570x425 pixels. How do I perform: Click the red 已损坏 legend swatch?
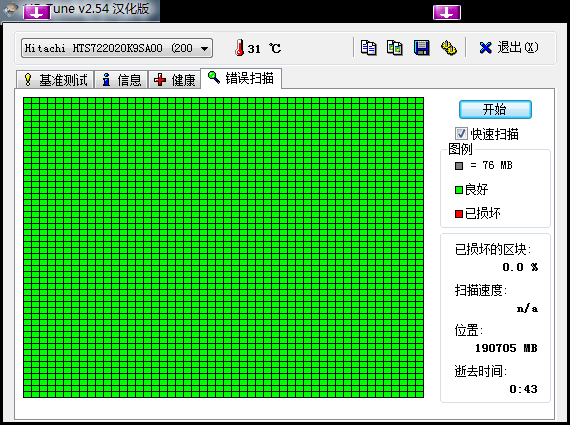pos(459,214)
